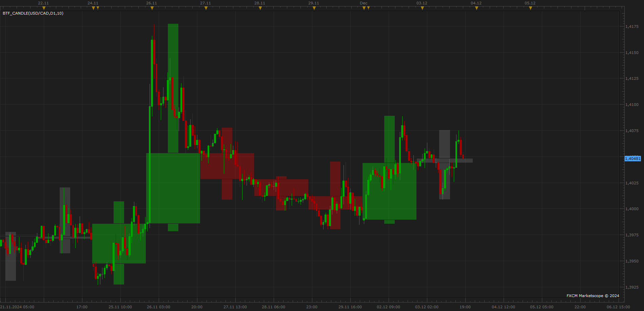Click the Dec month label on top axis
Screen dimensions: 644x311
coord(364,3)
